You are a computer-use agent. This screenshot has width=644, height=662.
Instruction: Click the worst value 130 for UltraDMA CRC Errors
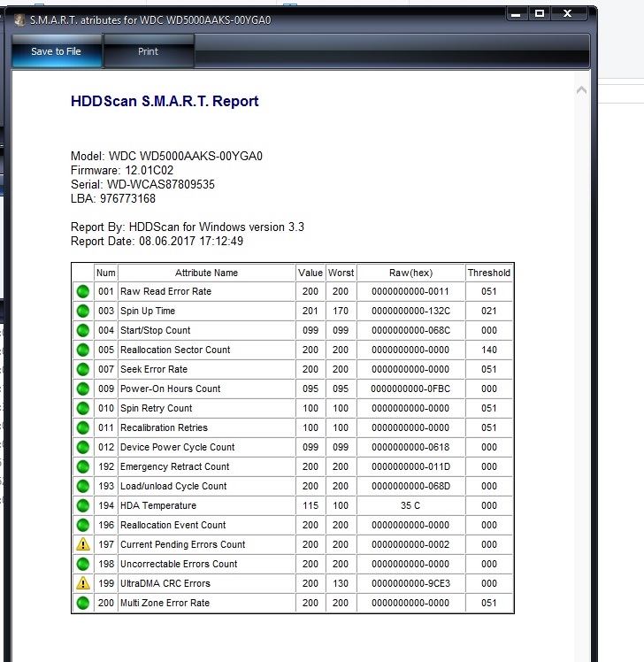(341, 583)
